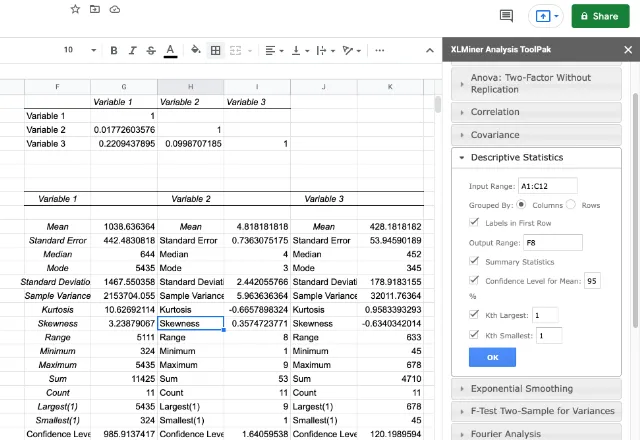Image resolution: width=640 pixels, height=440 pixels.
Task: Apply strikethrough formatting
Action: coord(151,51)
